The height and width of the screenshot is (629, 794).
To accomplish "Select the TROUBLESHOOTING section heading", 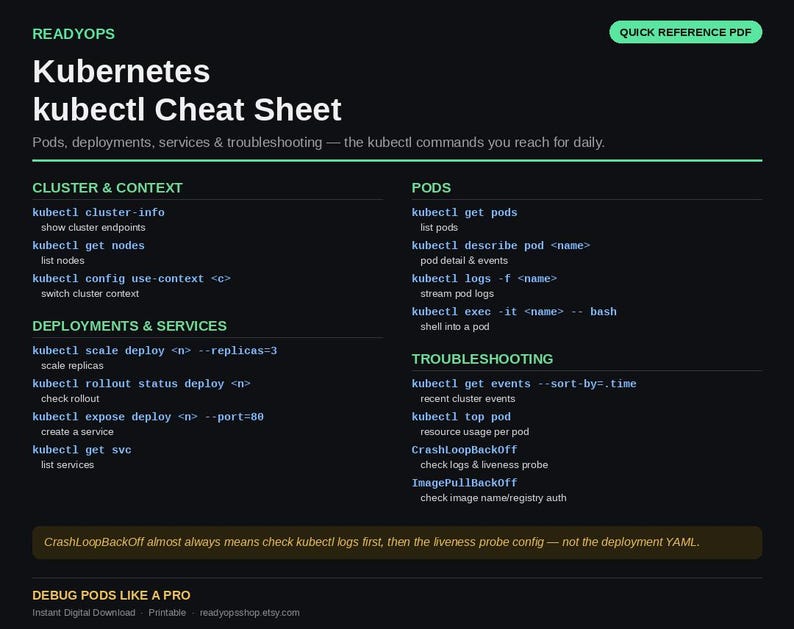I will click(x=482, y=359).
